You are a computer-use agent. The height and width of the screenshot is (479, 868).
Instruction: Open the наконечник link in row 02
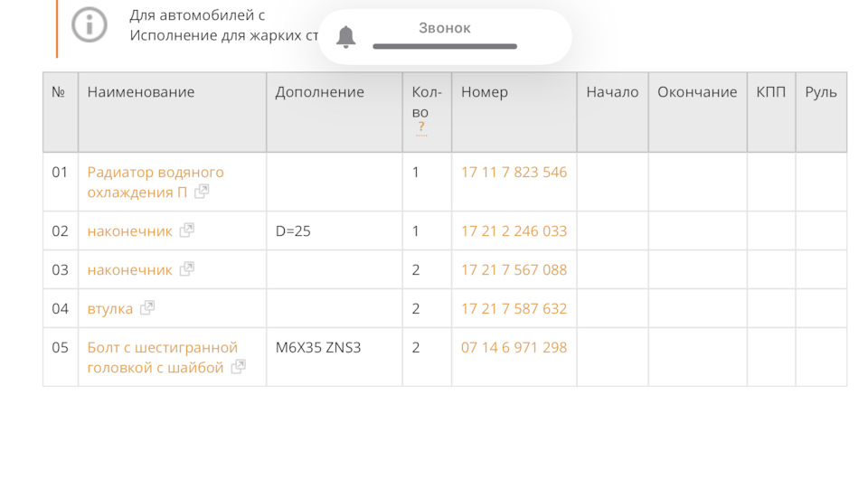pyautogui.click(x=129, y=231)
